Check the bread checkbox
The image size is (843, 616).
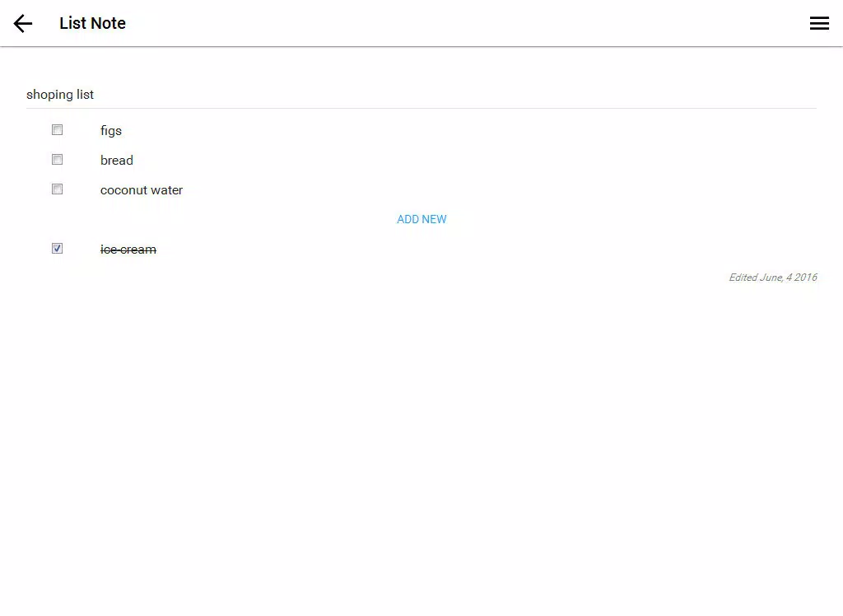(57, 159)
